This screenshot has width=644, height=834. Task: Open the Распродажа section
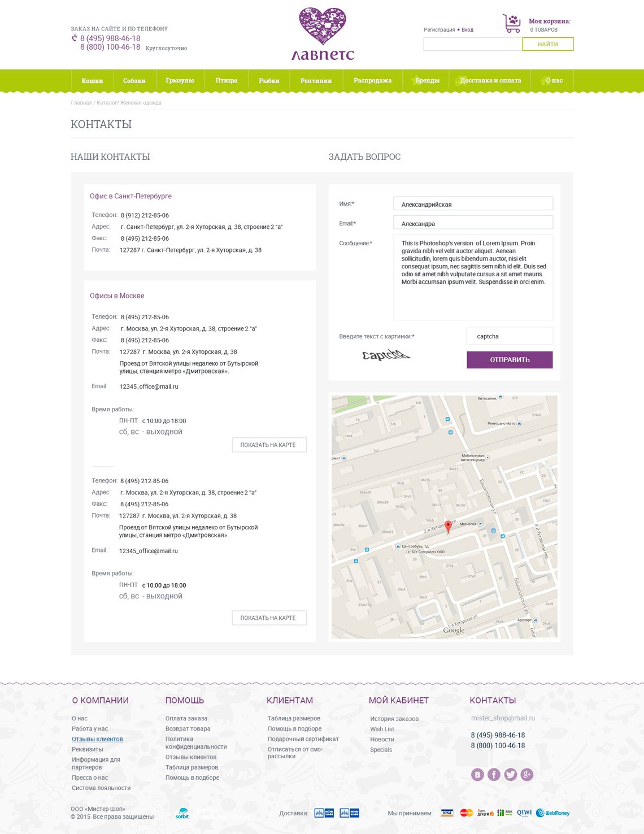[x=373, y=81]
